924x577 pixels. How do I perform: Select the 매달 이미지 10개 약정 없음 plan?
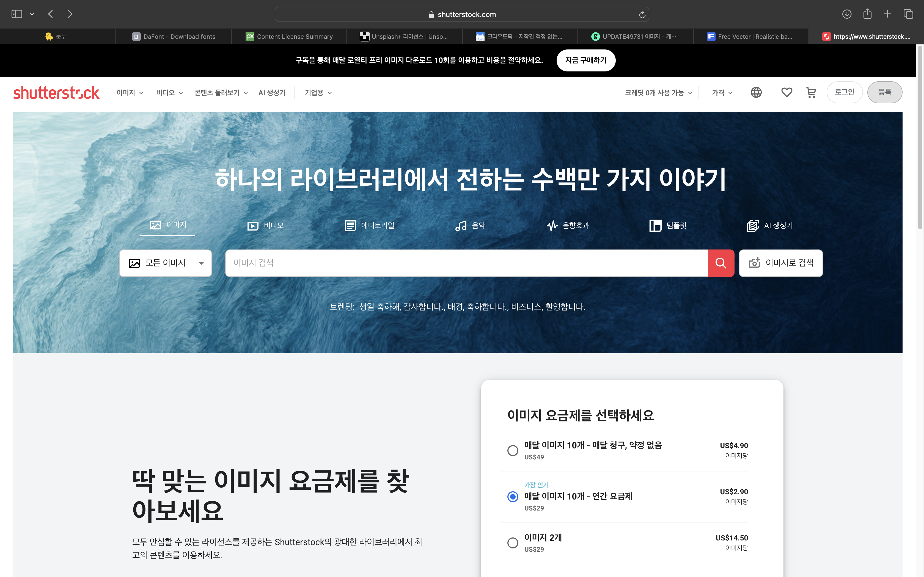point(512,450)
